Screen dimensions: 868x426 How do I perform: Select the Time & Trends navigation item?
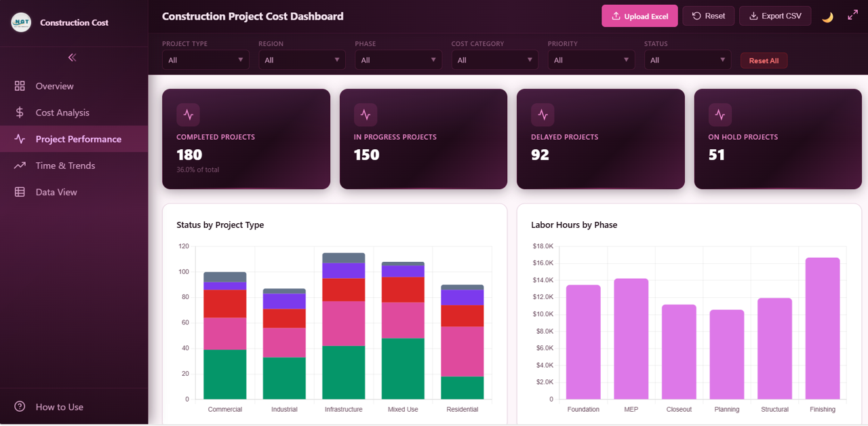(63, 165)
